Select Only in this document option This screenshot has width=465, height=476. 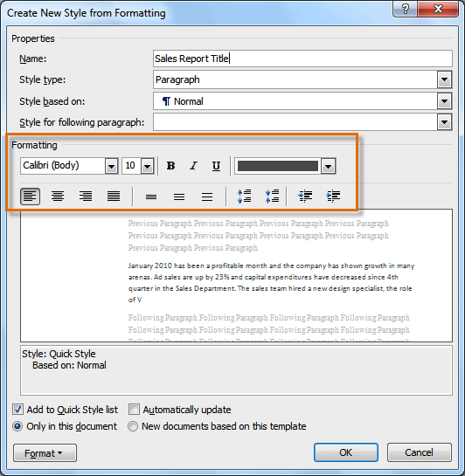pyautogui.click(x=17, y=426)
